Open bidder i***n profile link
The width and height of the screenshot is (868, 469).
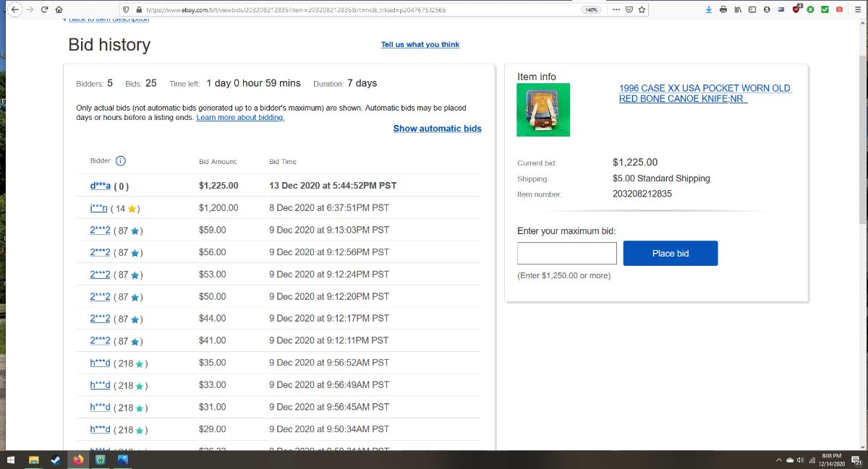tap(98, 208)
